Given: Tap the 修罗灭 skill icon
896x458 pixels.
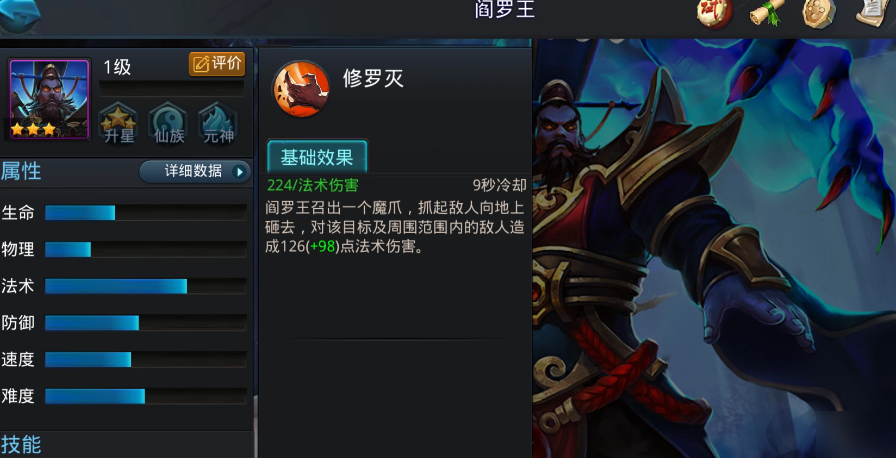Looking at the screenshot, I should [x=301, y=90].
